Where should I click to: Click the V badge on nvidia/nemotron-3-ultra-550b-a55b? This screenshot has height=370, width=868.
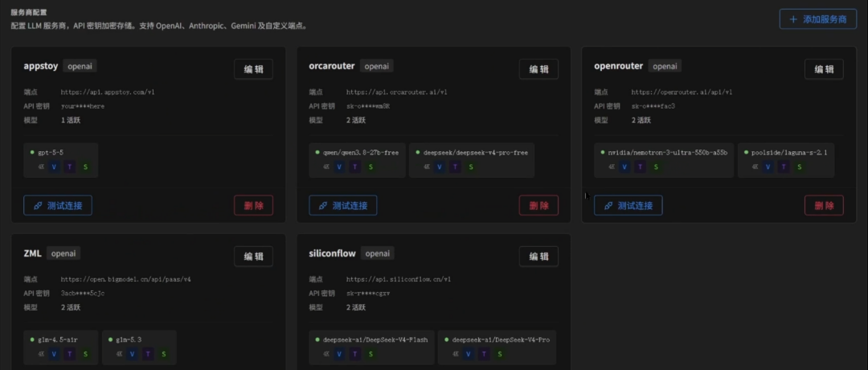click(624, 166)
